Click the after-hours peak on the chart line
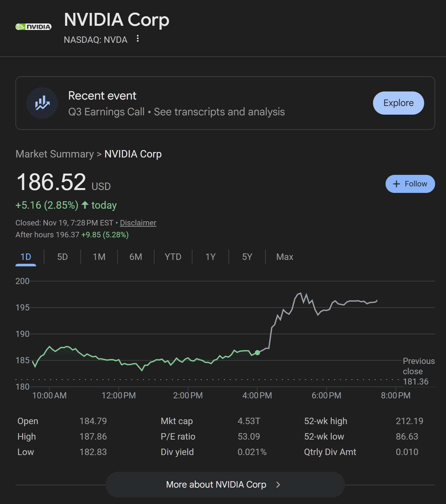 tap(300, 293)
